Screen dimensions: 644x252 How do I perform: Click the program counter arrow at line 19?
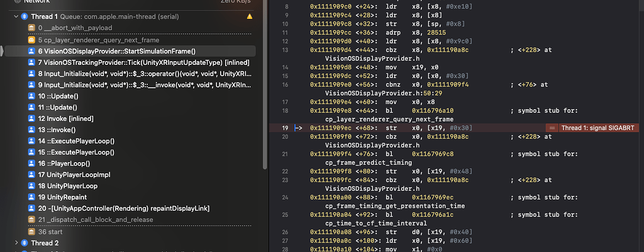click(298, 128)
